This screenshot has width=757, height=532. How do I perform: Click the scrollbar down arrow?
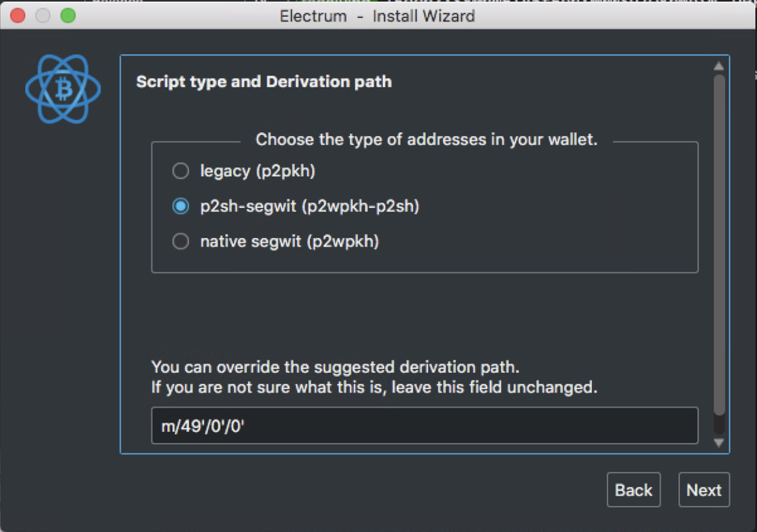(x=719, y=443)
